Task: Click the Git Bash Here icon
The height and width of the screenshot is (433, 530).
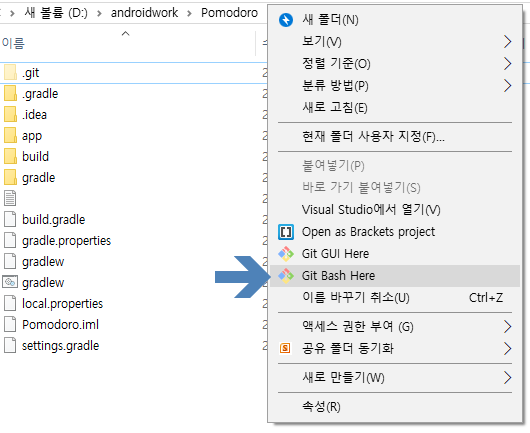Action: click(286, 276)
